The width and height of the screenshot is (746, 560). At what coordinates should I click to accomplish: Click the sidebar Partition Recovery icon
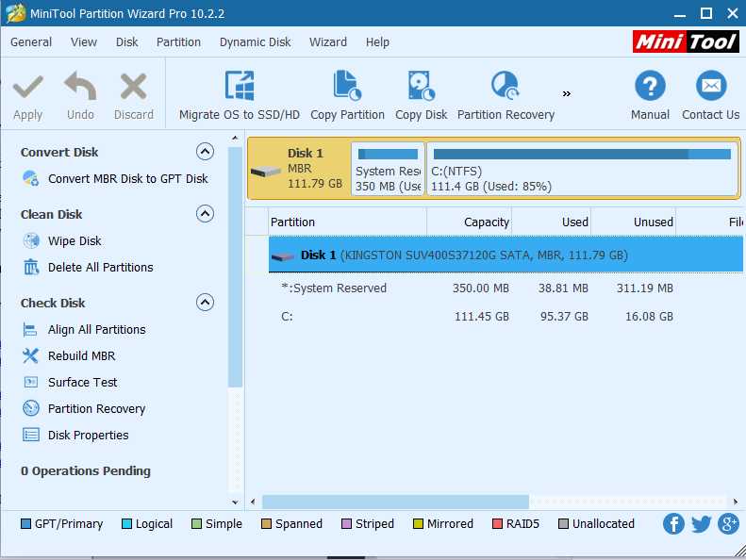pyautogui.click(x=31, y=408)
